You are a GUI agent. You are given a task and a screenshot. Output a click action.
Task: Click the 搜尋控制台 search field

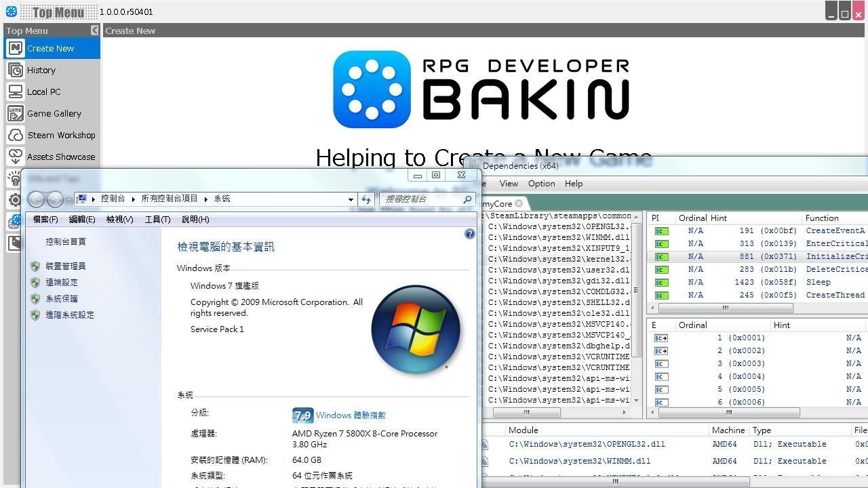click(x=425, y=199)
